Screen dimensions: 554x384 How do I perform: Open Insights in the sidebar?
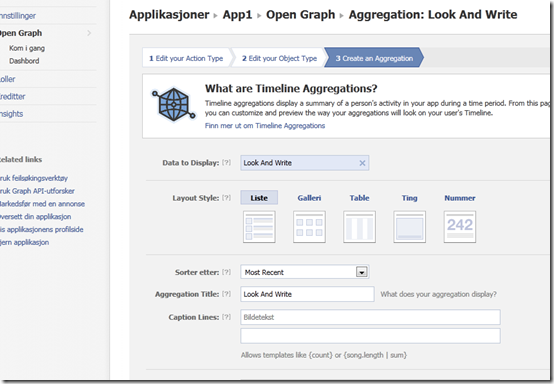pos(11,114)
